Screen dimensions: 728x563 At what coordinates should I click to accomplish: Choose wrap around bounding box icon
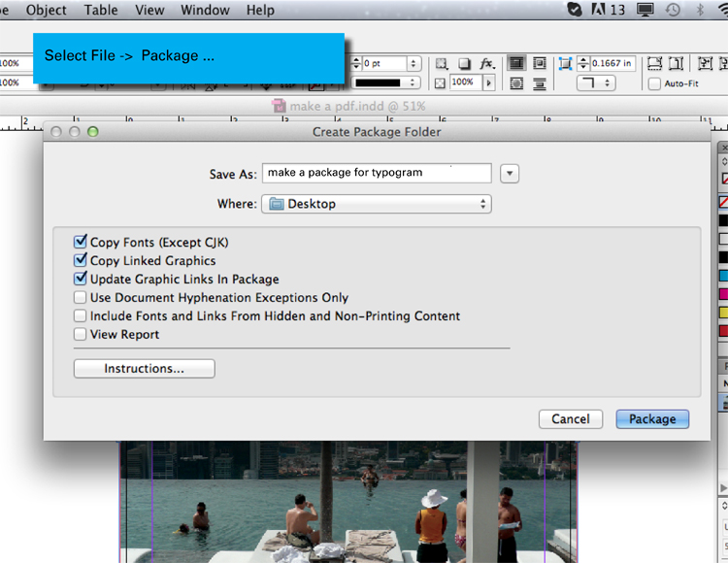click(x=540, y=63)
